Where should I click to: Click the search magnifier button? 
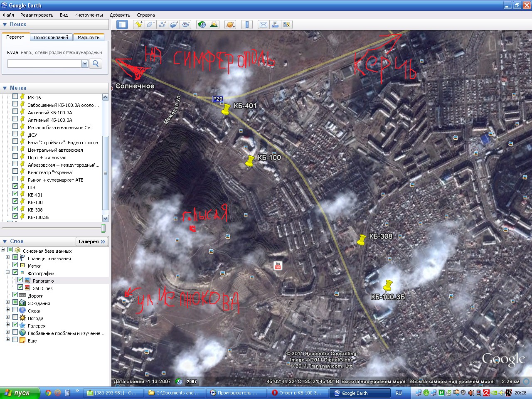[x=96, y=64]
